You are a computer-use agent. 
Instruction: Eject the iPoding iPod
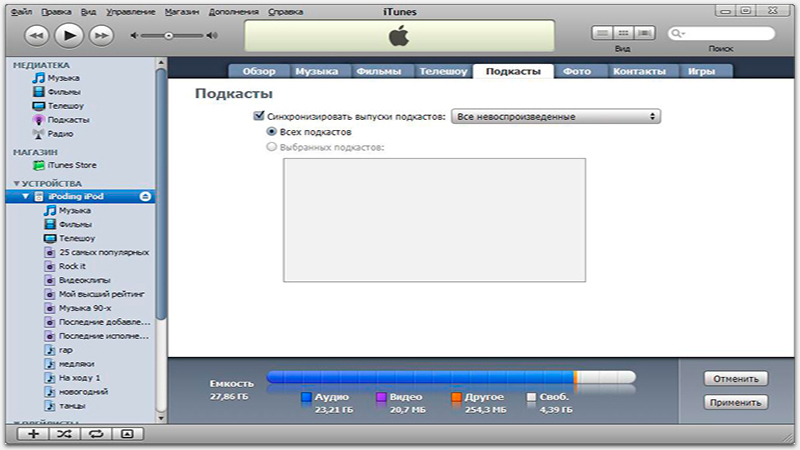145,196
